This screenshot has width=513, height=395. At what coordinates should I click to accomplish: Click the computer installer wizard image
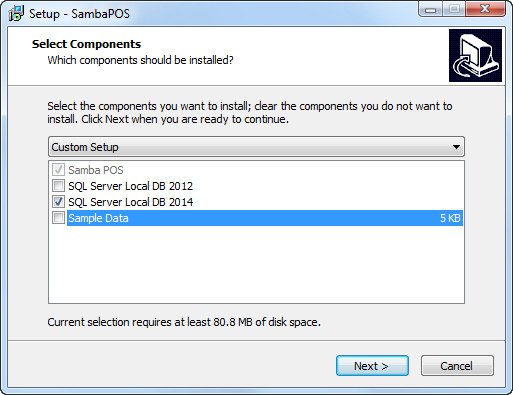pyautogui.click(x=475, y=55)
